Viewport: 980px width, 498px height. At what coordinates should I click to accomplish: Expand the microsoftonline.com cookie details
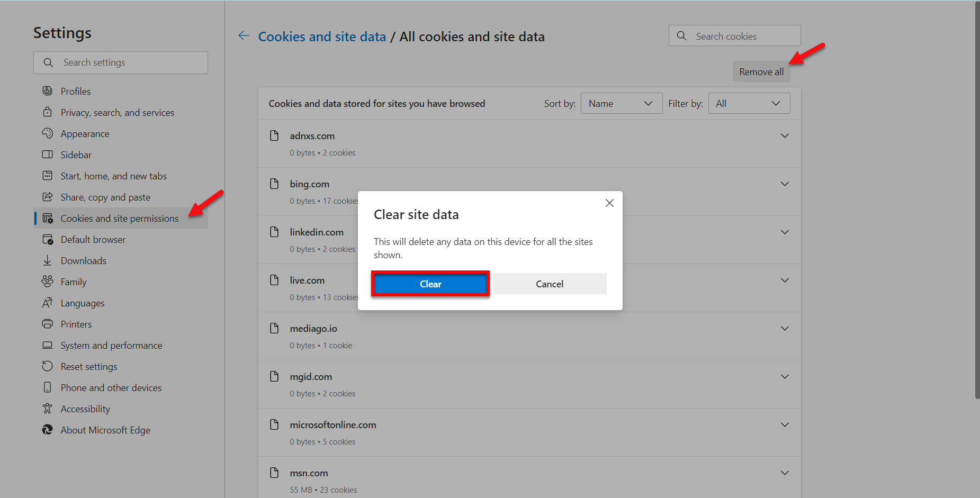pos(785,425)
